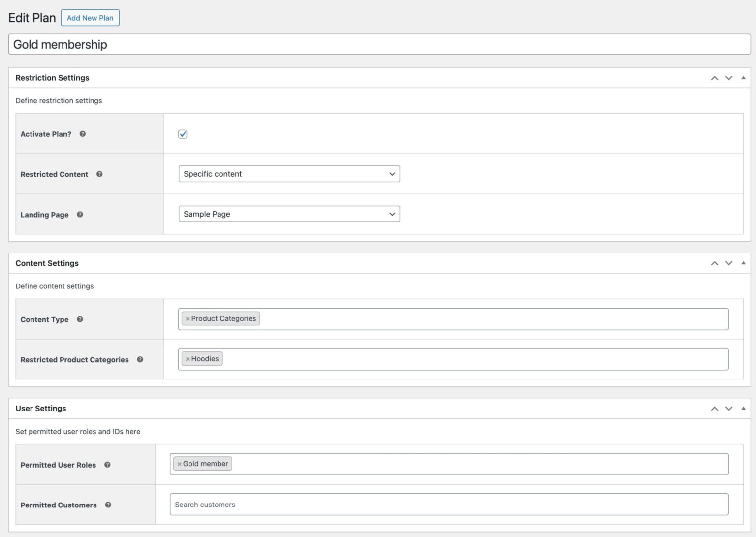The image size is (756, 537).
Task: Move the Content Settings panel up
Action: tap(714, 263)
